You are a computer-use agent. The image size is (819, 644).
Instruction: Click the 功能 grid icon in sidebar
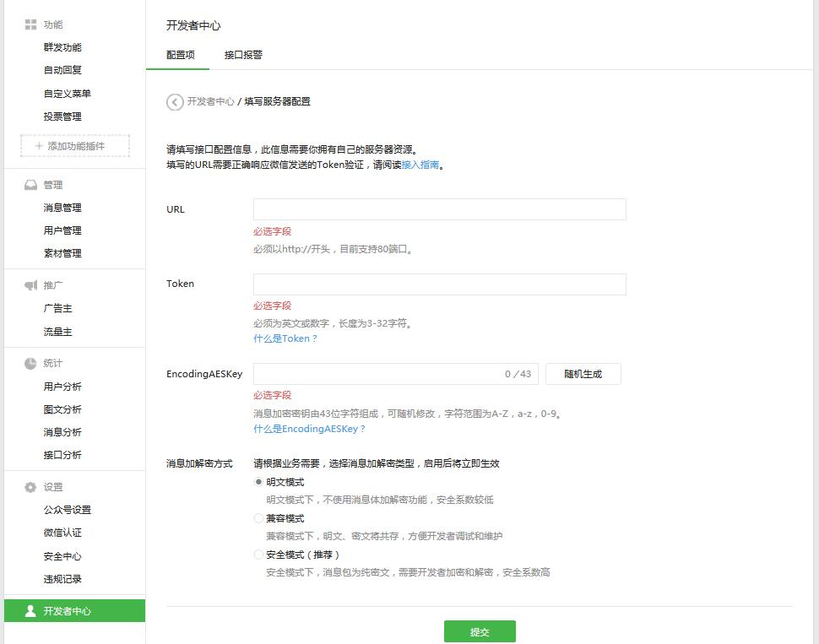30,24
